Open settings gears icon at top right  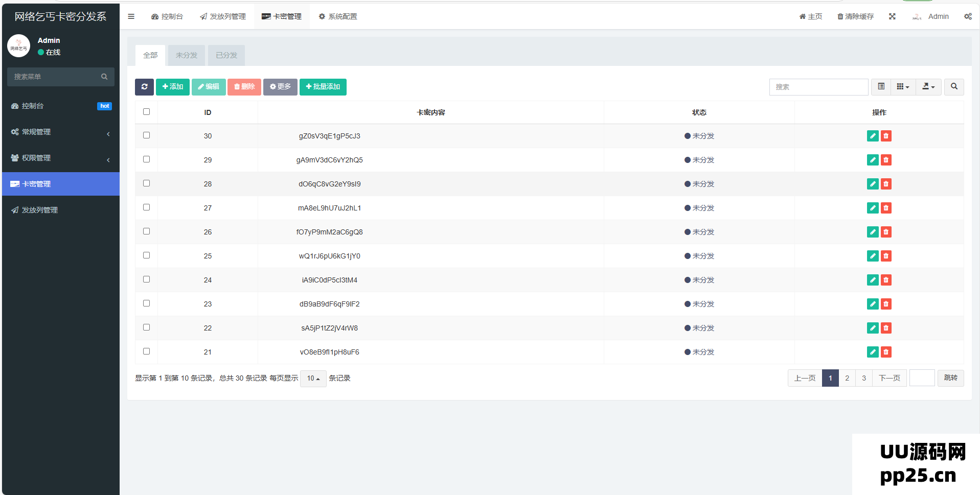tap(968, 16)
